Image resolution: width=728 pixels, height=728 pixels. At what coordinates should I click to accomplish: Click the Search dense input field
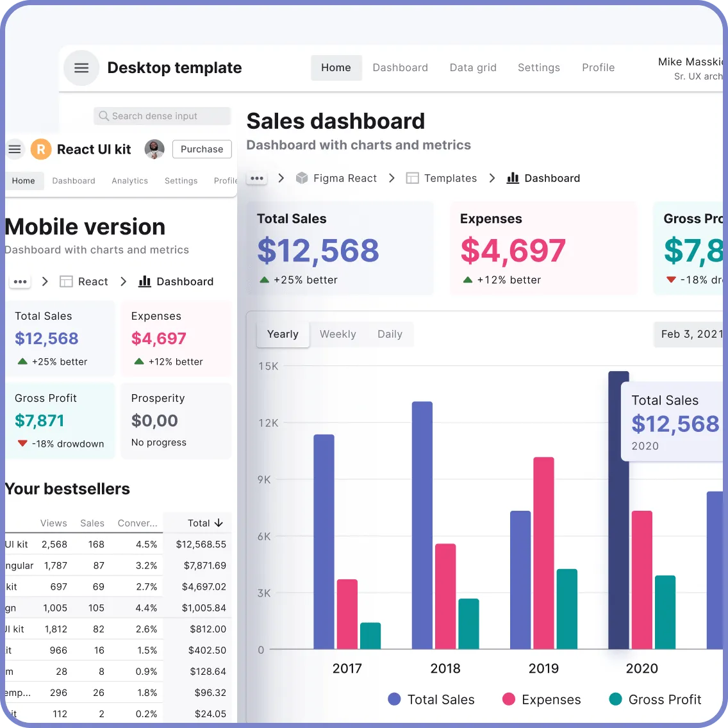pyautogui.click(x=161, y=116)
